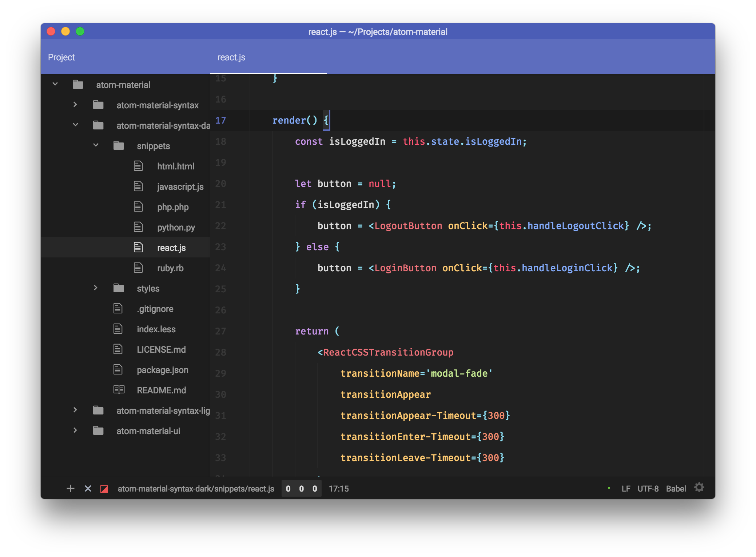
Task: Collapse the atom-material root folder
Action: pos(55,84)
